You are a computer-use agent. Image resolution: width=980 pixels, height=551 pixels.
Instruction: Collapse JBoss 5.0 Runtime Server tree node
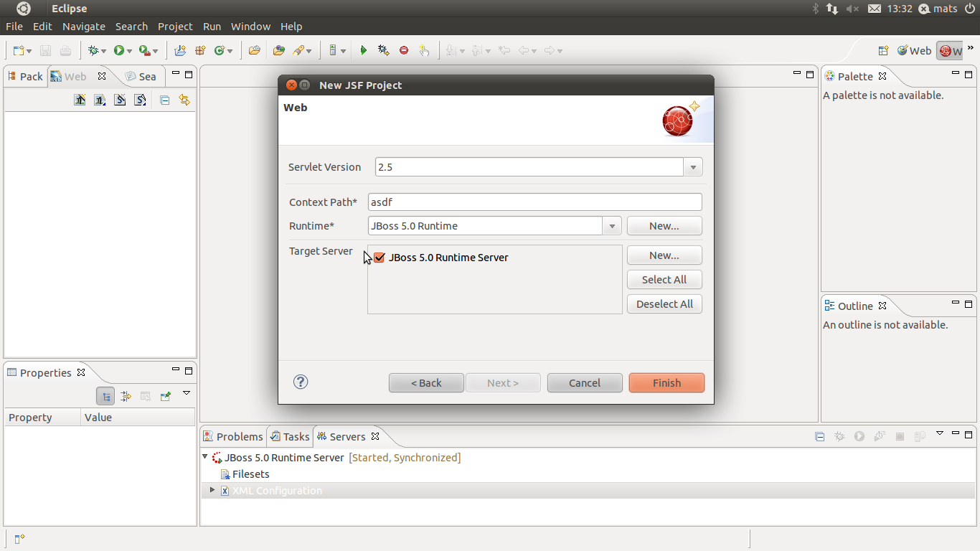point(205,457)
